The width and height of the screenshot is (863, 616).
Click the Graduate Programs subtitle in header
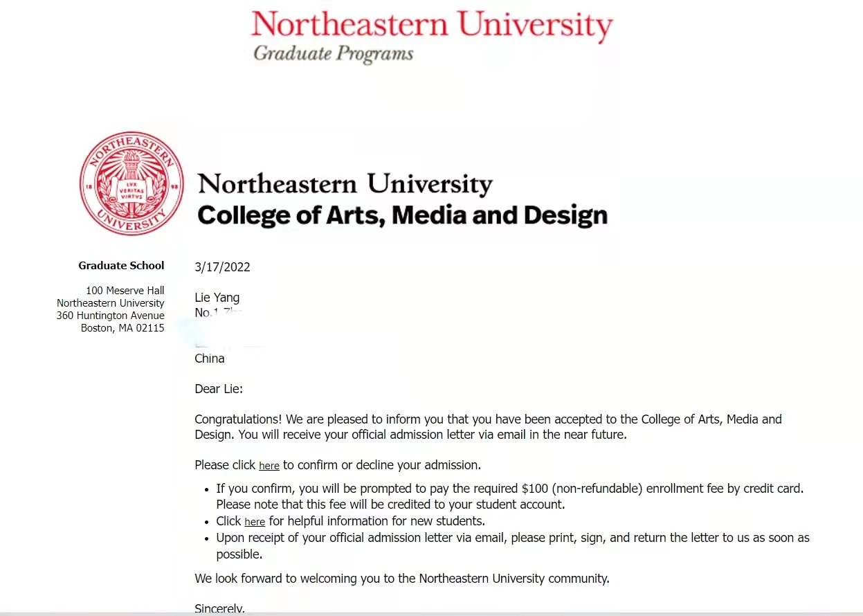coord(333,53)
